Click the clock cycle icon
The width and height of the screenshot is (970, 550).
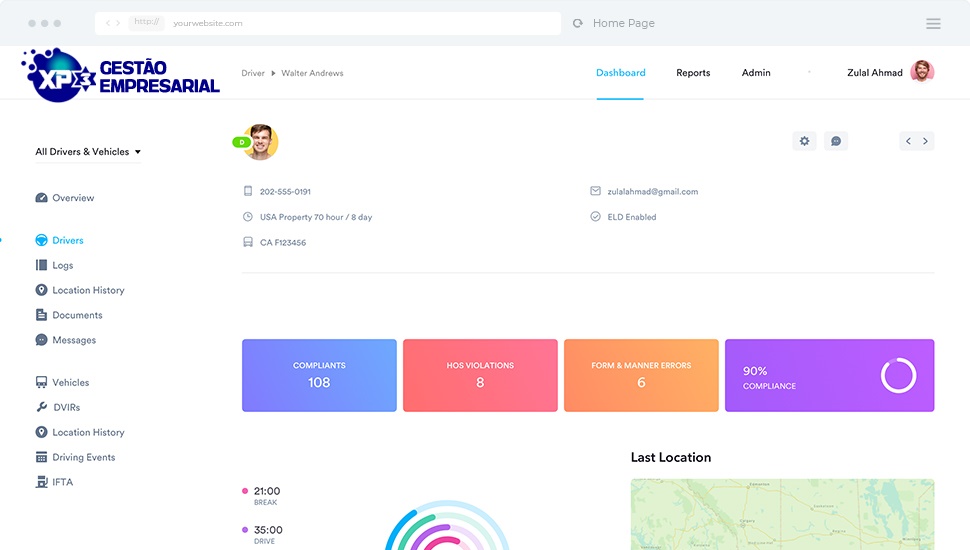coord(248,217)
